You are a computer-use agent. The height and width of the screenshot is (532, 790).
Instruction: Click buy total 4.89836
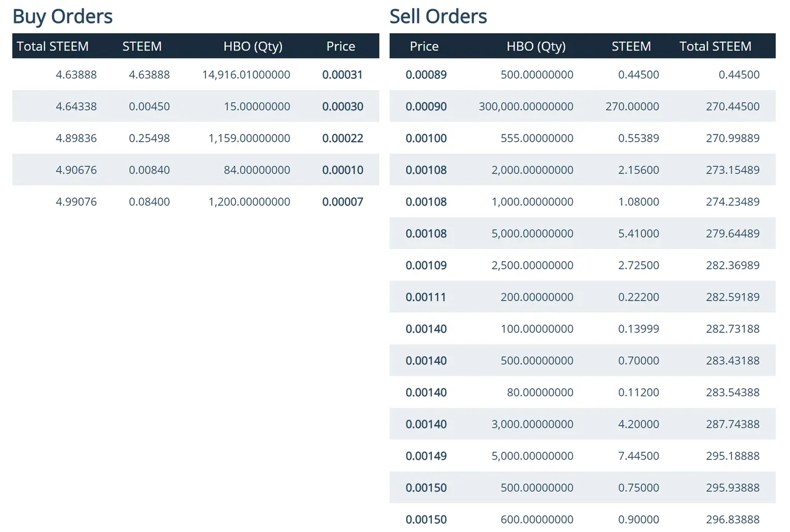(76, 138)
